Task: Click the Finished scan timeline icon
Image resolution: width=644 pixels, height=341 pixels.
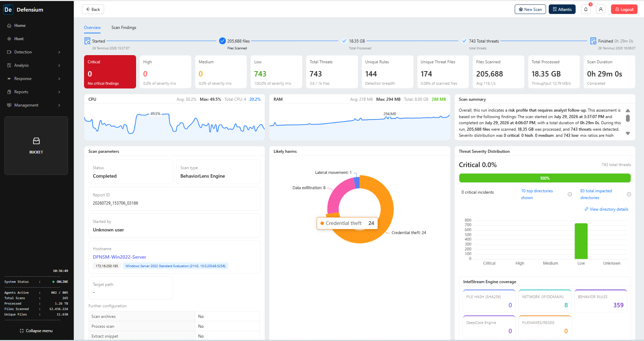Action: coord(593,41)
